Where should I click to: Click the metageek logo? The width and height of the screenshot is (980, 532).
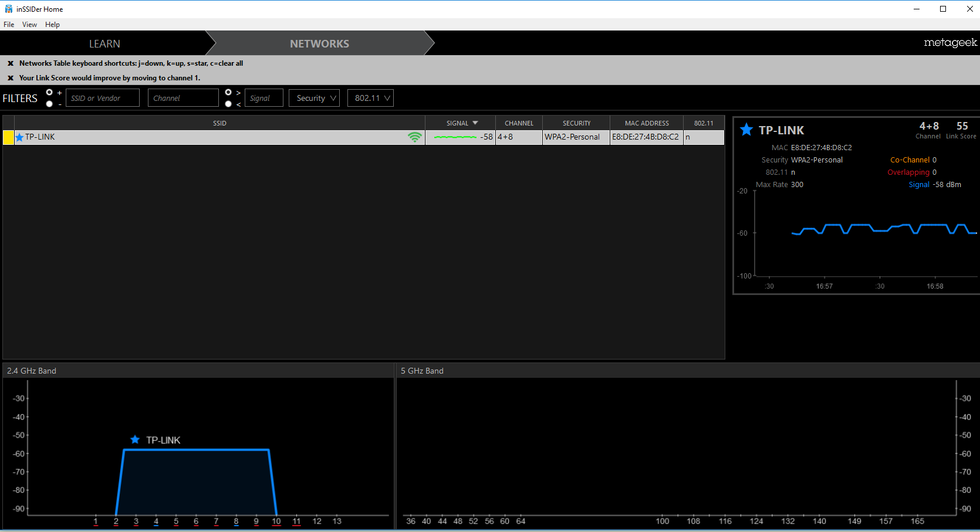(950, 43)
